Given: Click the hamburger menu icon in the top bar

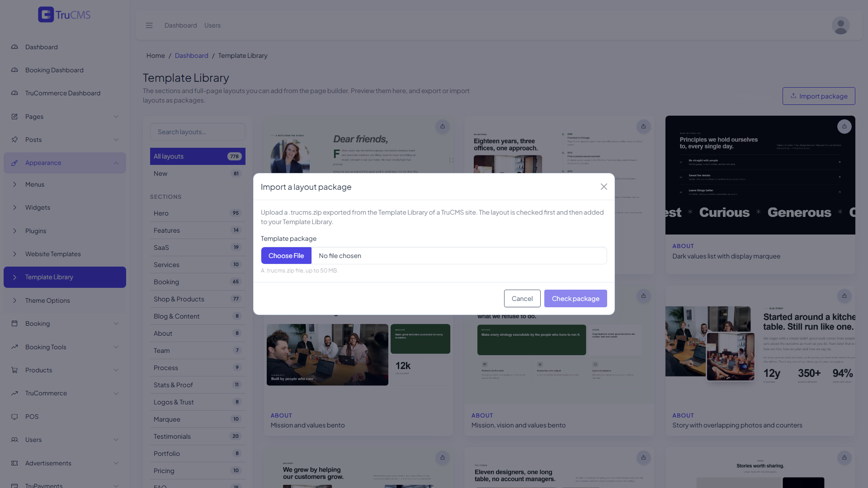Looking at the screenshot, I should click(x=149, y=25).
